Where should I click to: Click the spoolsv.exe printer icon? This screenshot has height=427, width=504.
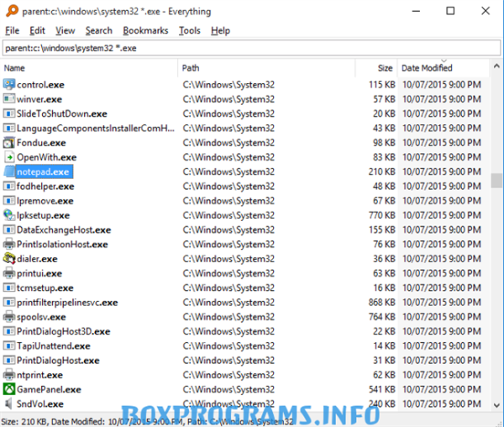(x=9, y=317)
